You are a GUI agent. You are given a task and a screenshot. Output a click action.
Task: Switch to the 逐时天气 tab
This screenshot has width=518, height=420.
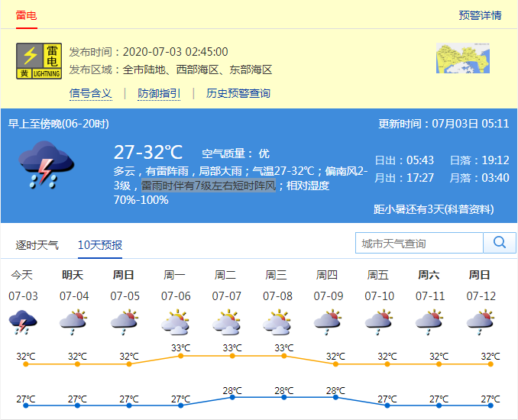click(37, 245)
